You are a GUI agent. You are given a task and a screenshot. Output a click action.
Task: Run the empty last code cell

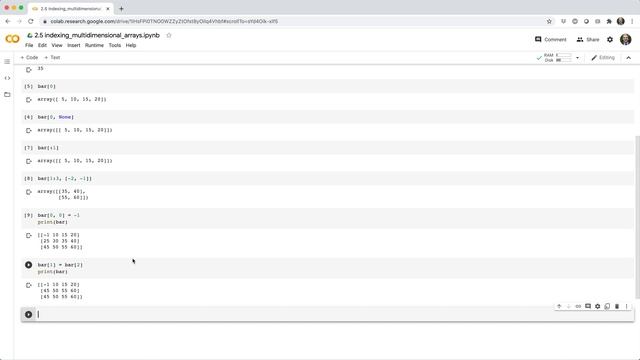(29, 314)
